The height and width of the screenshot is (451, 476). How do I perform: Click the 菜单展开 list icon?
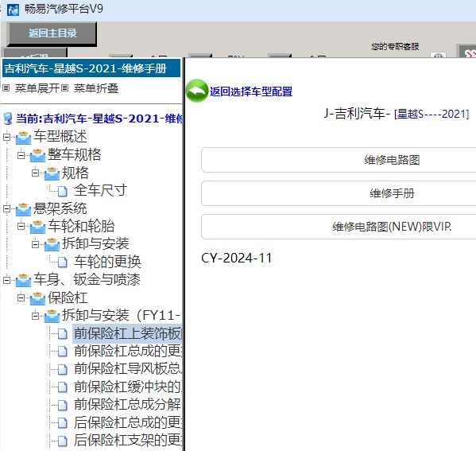(6, 88)
